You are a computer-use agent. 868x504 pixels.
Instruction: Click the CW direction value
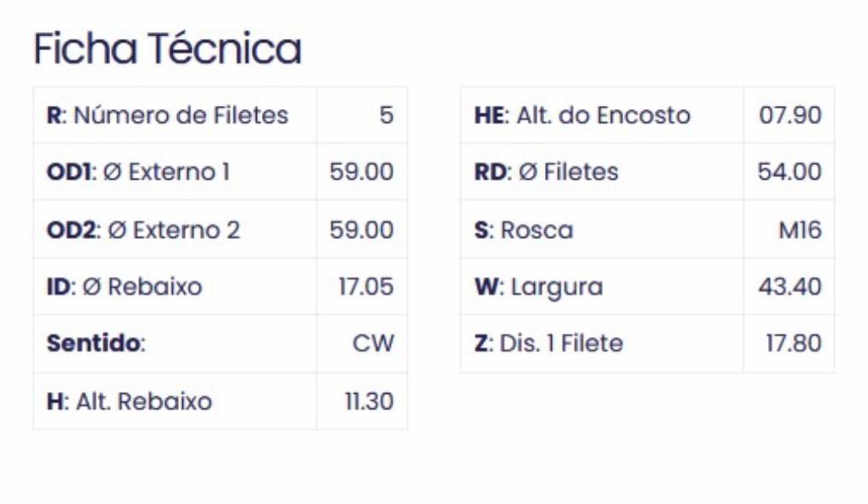click(x=373, y=344)
